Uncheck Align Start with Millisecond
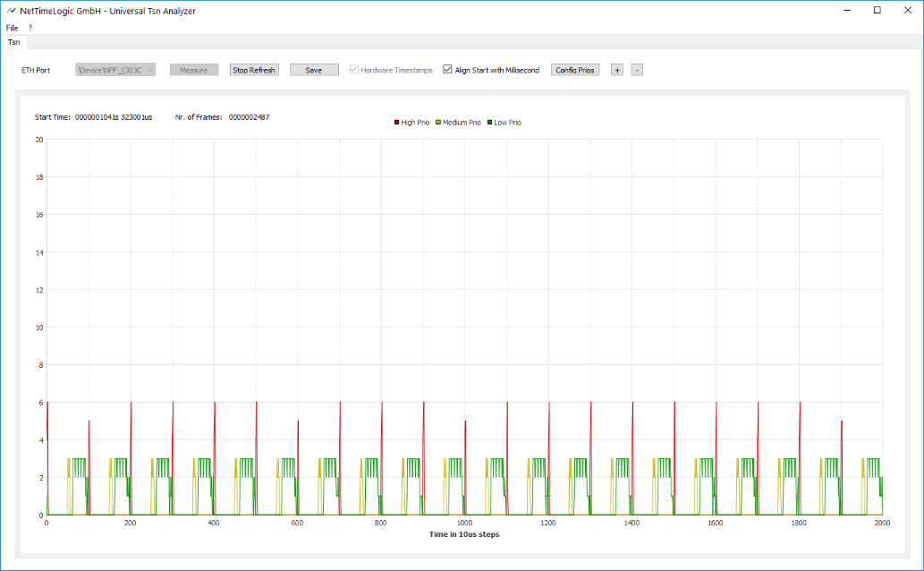The width and height of the screenshot is (924, 571). point(448,70)
